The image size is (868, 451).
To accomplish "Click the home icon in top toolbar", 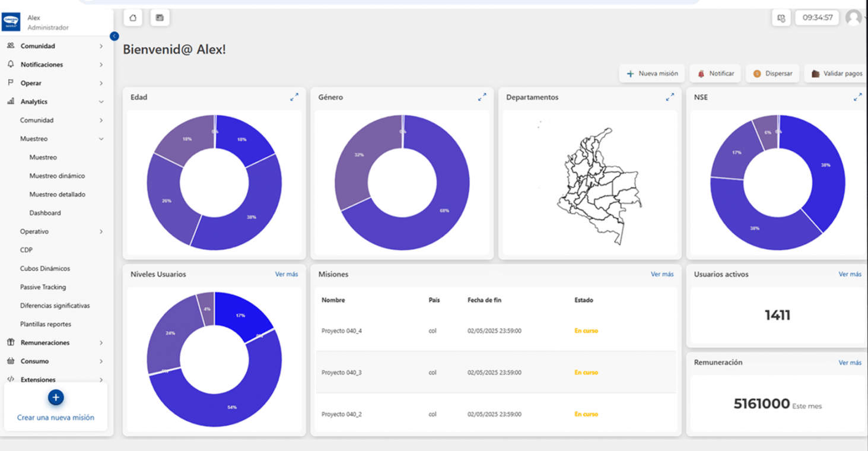I will pyautogui.click(x=133, y=18).
